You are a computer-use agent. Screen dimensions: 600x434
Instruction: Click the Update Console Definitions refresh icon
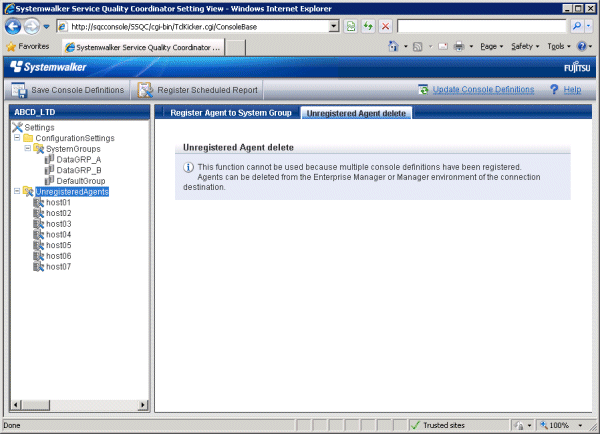[423, 90]
